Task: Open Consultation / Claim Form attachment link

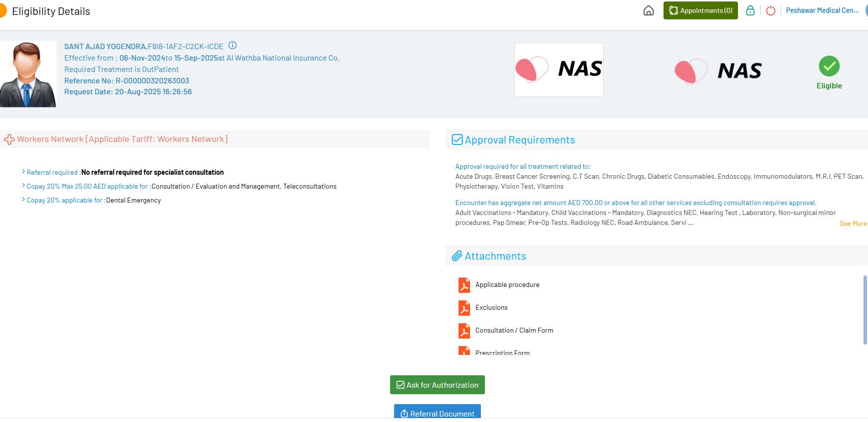Action: click(x=514, y=331)
